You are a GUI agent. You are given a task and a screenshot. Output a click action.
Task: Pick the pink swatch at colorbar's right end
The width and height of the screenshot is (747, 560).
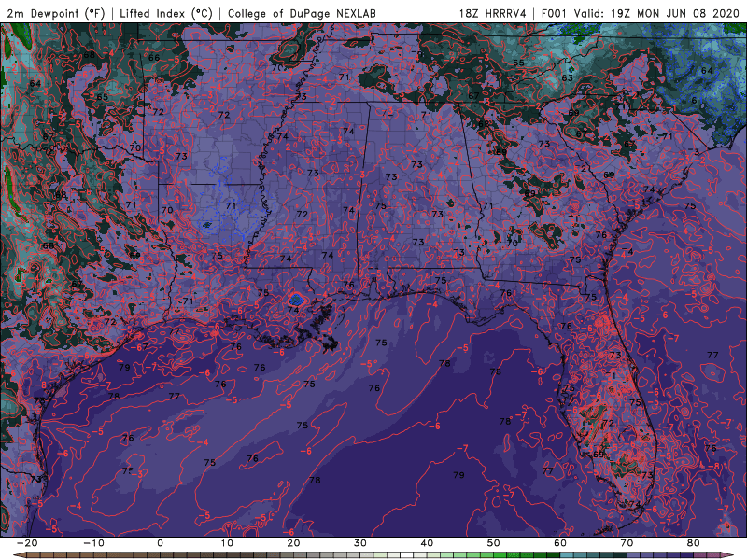[x=713, y=555]
